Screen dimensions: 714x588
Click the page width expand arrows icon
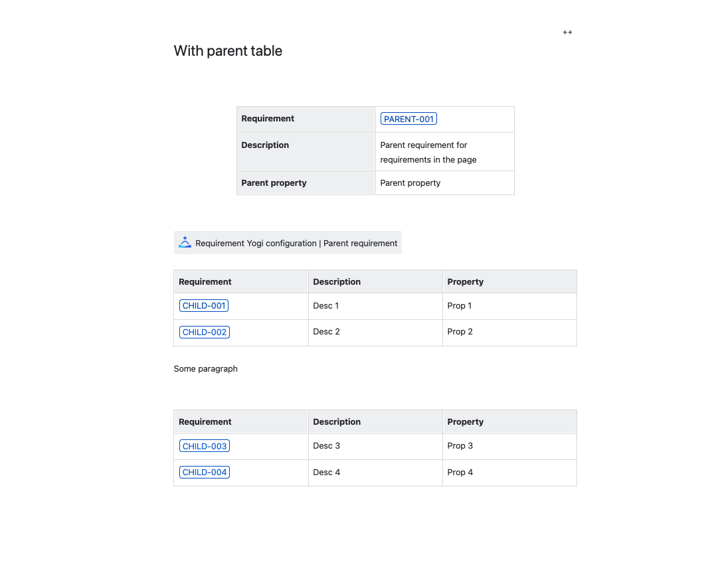click(x=567, y=33)
